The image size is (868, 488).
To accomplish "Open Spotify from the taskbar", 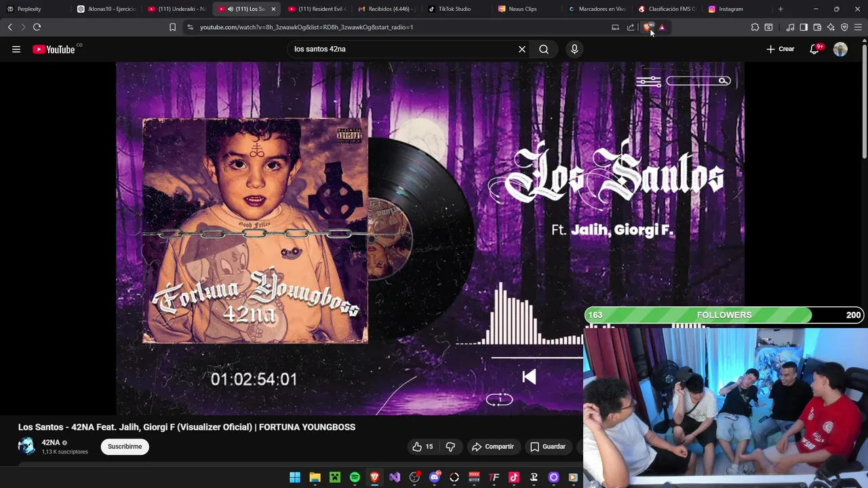I will 355,477.
